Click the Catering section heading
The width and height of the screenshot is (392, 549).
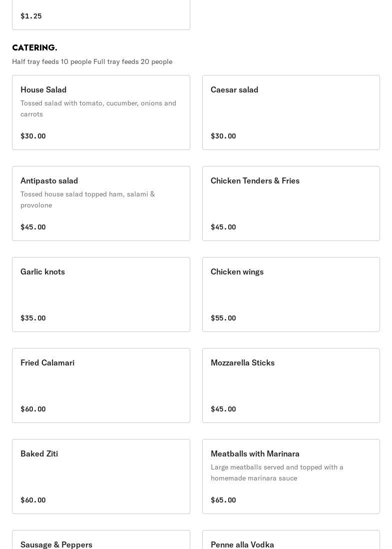pos(34,48)
